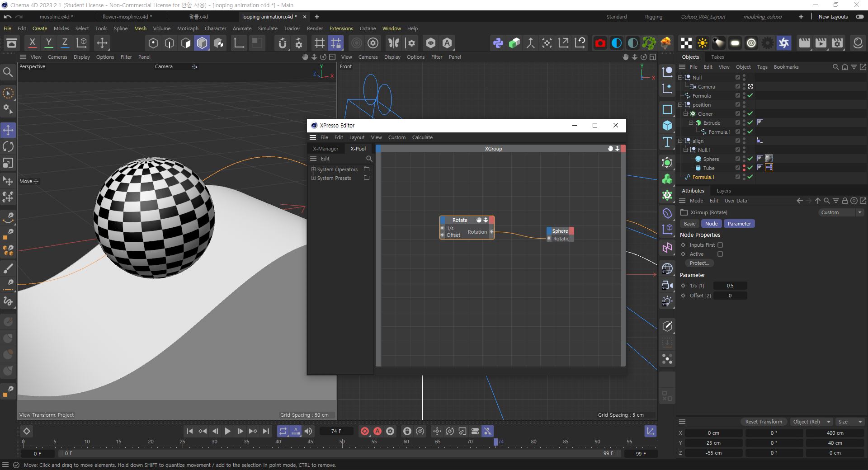
Task: Open the timeline dope sheet icon
Action: [x=650, y=431]
